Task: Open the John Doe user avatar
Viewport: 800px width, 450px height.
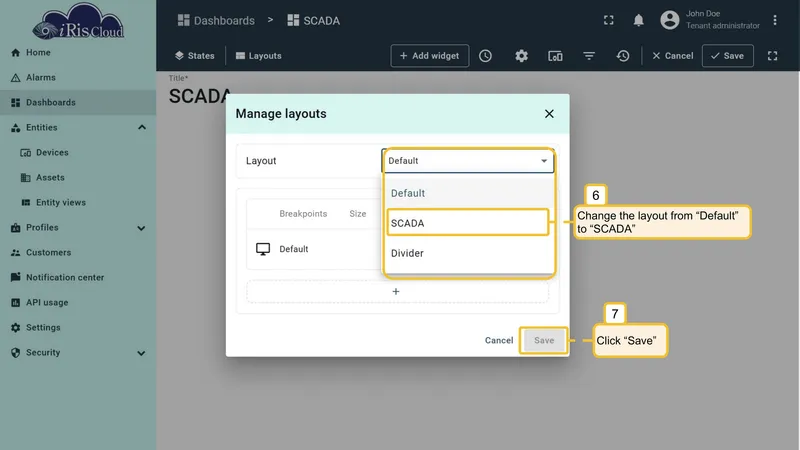Action: pyautogui.click(x=669, y=20)
